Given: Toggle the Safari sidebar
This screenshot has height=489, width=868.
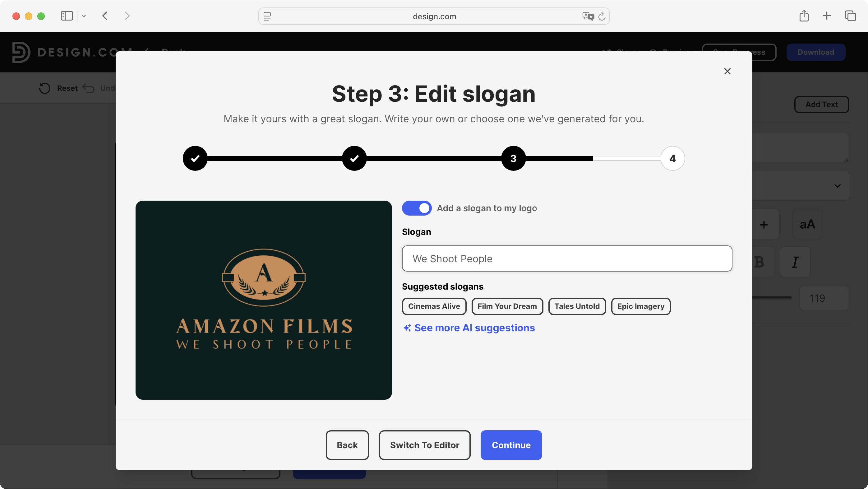Looking at the screenshot, I should [67, 16].
